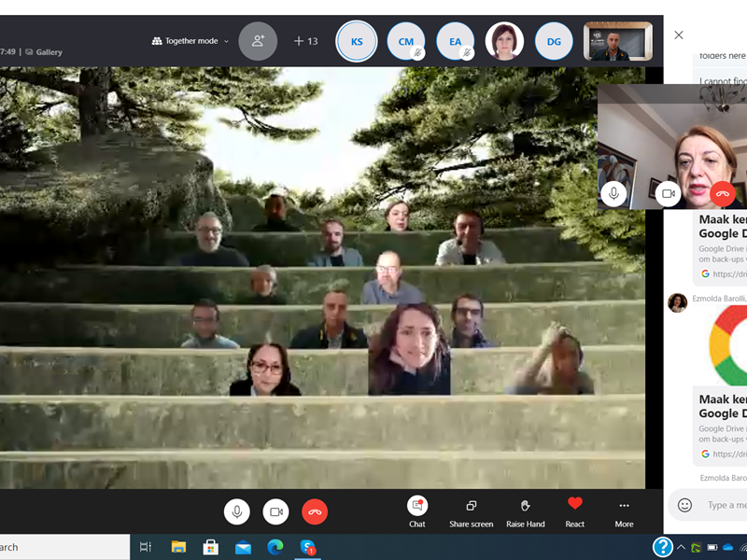Screen dimensions: 747x560
Task: Mute the microphone in the self-view overlay
Action: 613,194
